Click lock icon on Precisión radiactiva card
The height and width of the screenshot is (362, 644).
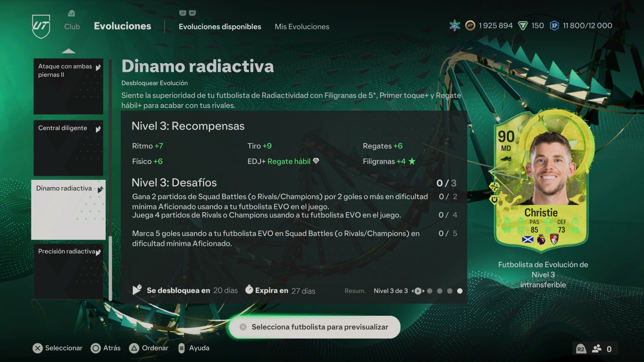click(x=98, y=252)
